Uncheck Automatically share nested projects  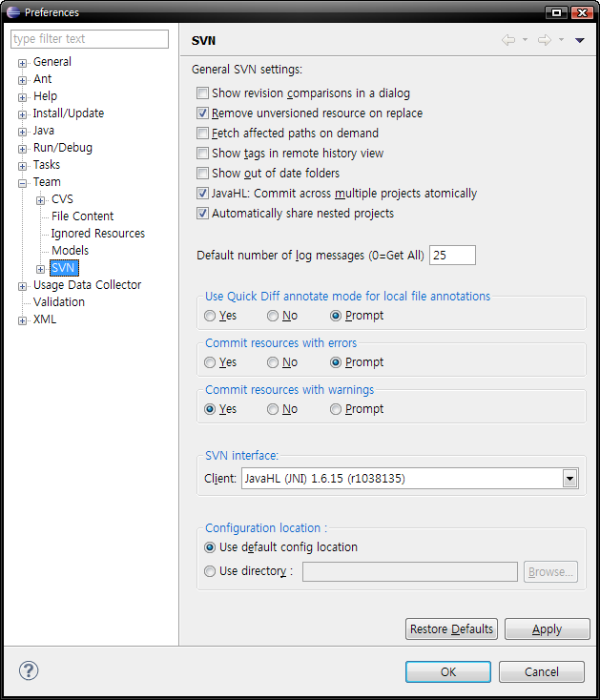pyautogui.click(x=202, y=214)
